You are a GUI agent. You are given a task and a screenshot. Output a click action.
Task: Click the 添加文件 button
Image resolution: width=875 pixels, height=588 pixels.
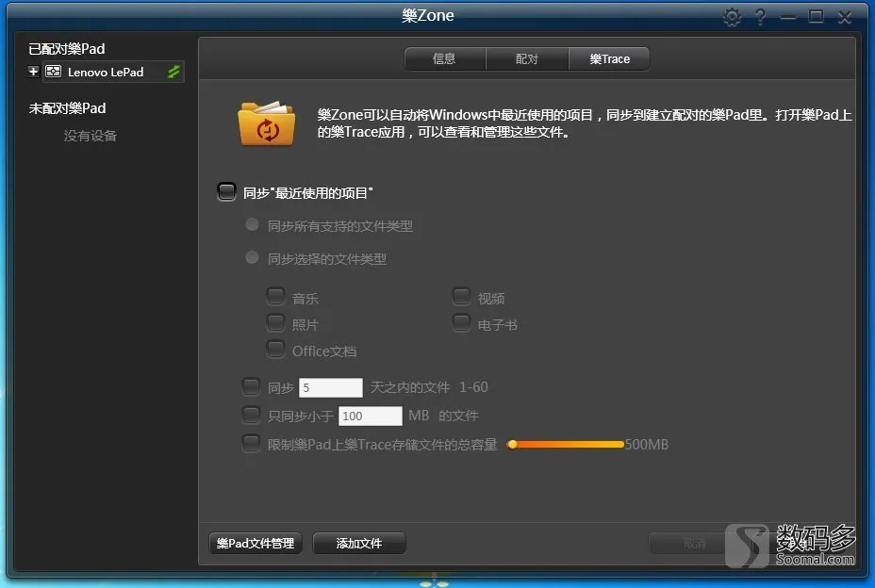(x=359, y=543)
